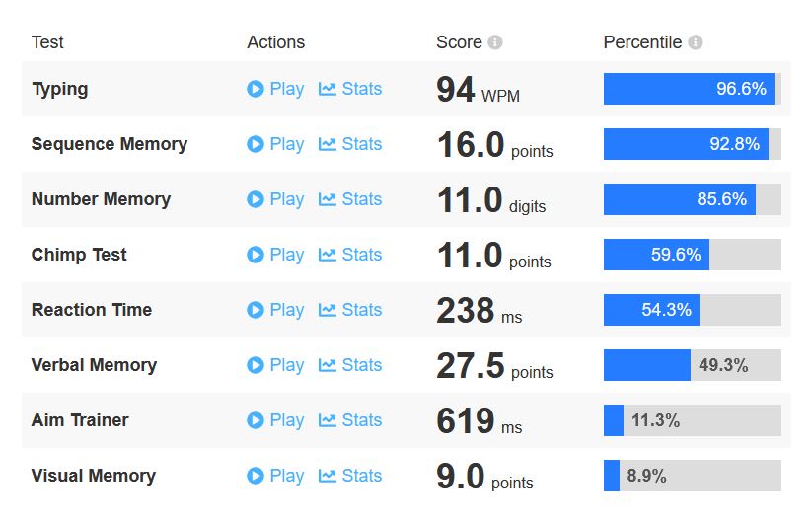This screenshot has height=523, width=812.
Task: Click the Play icon for Typing
Action: pos(256,89)
